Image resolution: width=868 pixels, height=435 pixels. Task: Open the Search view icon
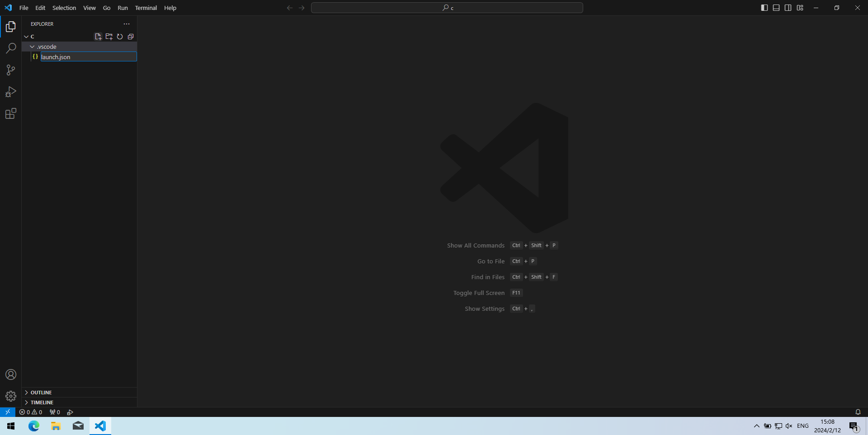click(x=11, y=48)
